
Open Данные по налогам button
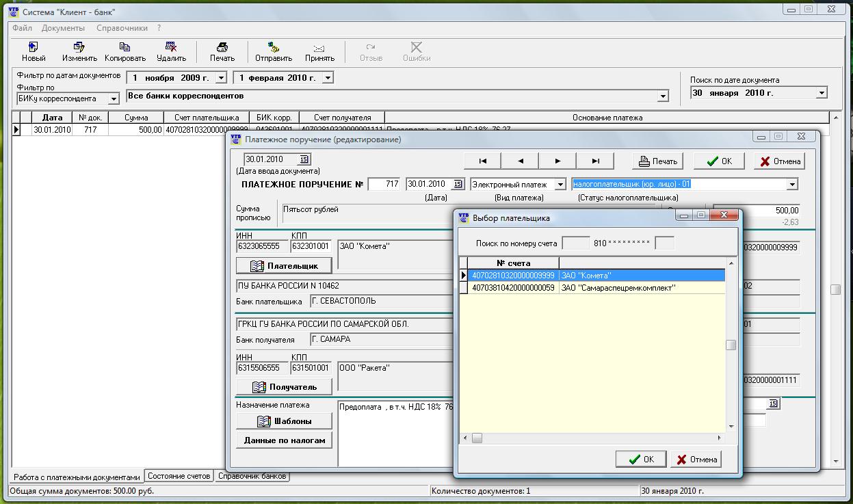point(284,440)
